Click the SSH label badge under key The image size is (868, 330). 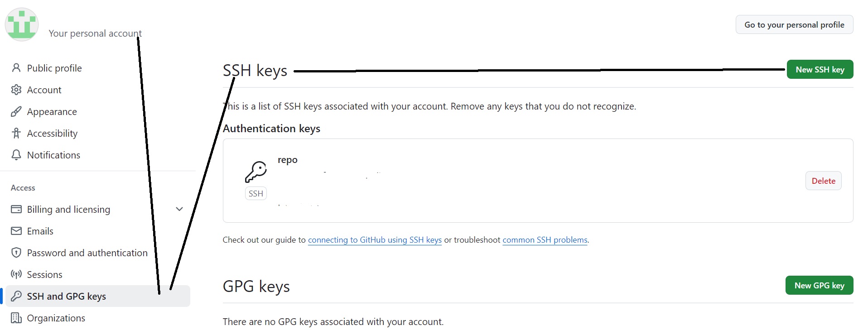pyautogui.click(x=256, y=193)
